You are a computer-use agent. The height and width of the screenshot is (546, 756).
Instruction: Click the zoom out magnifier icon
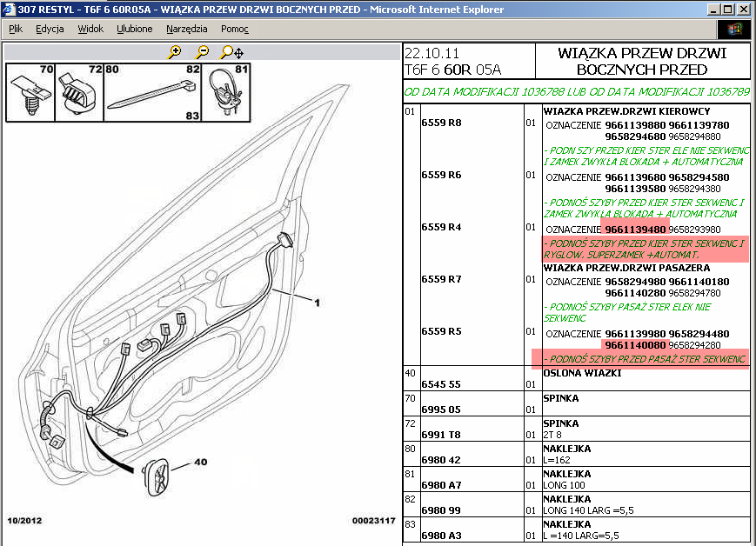pyautogui.click(x=202, y=52)
